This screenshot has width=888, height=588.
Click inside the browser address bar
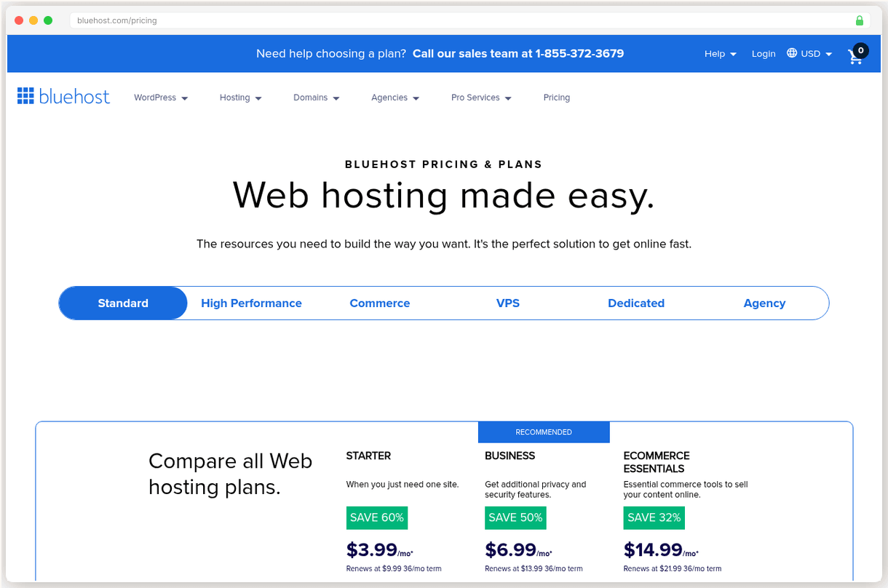pos(291,20)
